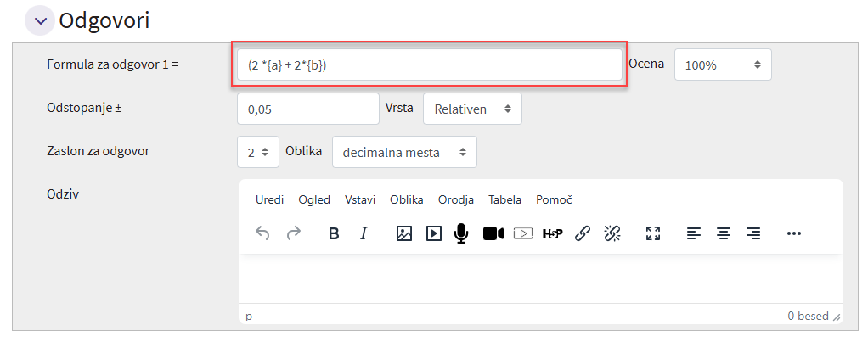Open the Vstavi menu
The image size is (868, 342).
(360, 199)
